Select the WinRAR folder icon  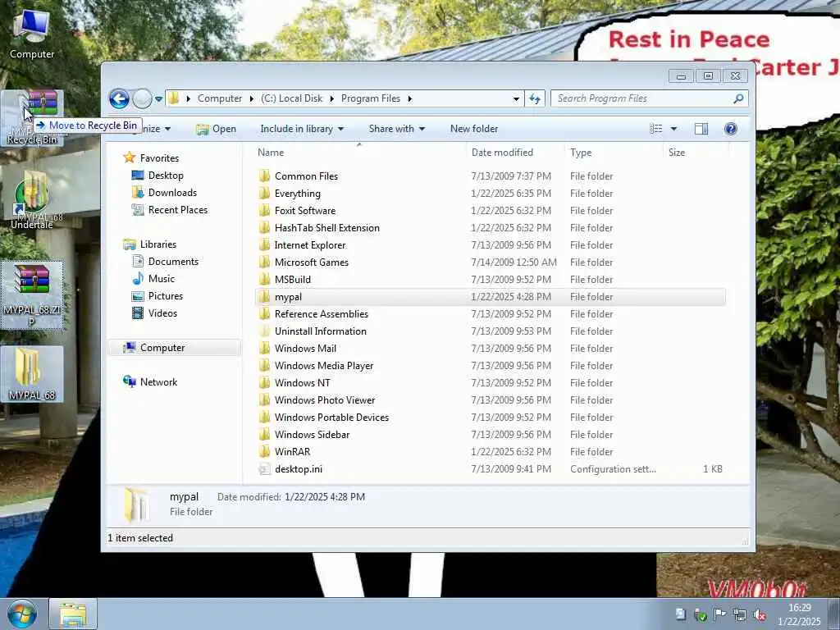click(264, 452)
